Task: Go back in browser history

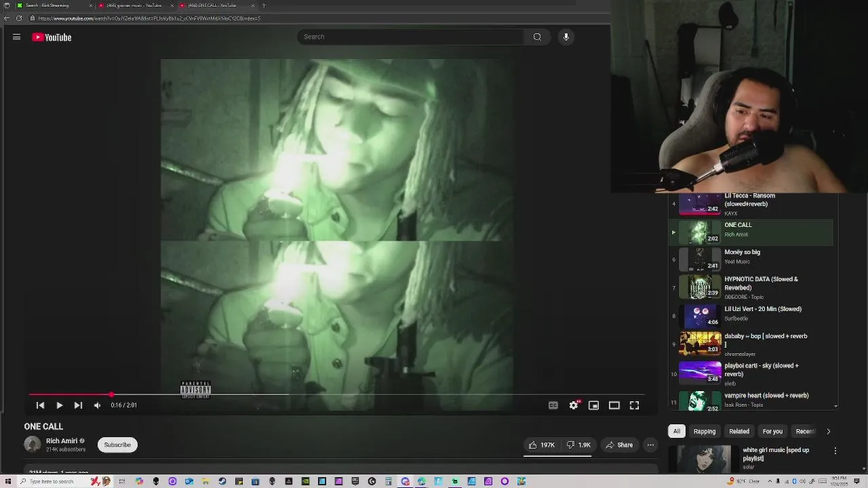Action: coord(7,18)
